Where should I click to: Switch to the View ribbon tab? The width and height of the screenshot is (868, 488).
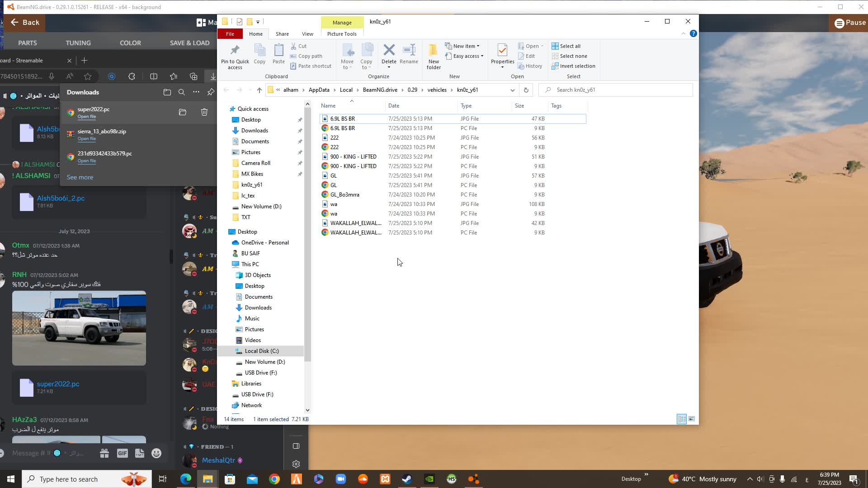click(x=307, y=34)
